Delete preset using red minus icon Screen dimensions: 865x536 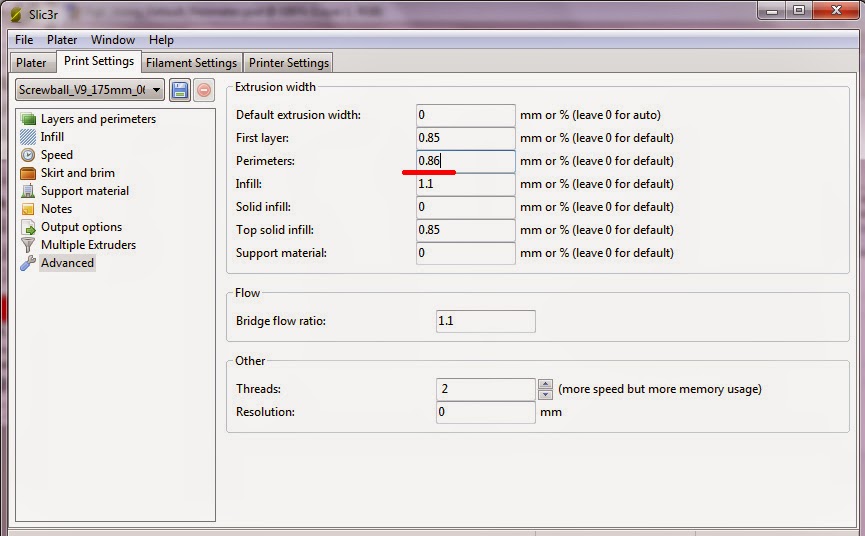204,90
